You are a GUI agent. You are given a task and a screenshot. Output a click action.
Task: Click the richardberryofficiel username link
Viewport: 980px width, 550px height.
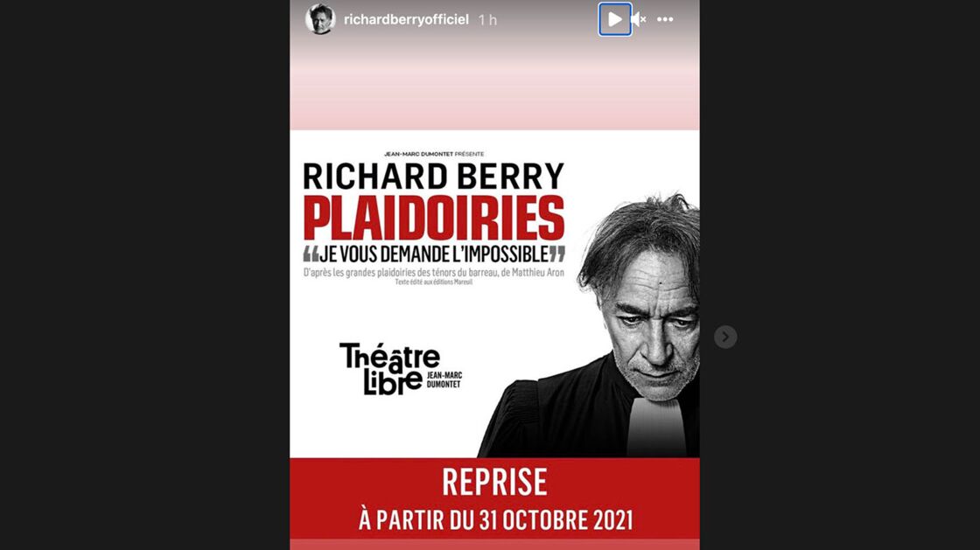(x=406, y=20)
